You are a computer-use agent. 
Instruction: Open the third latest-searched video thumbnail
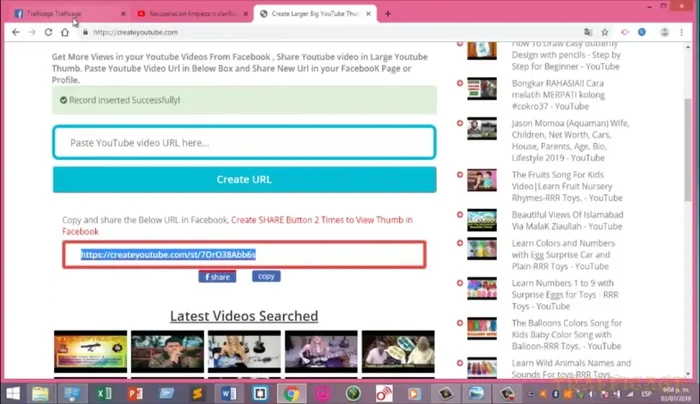coord(244,352)
